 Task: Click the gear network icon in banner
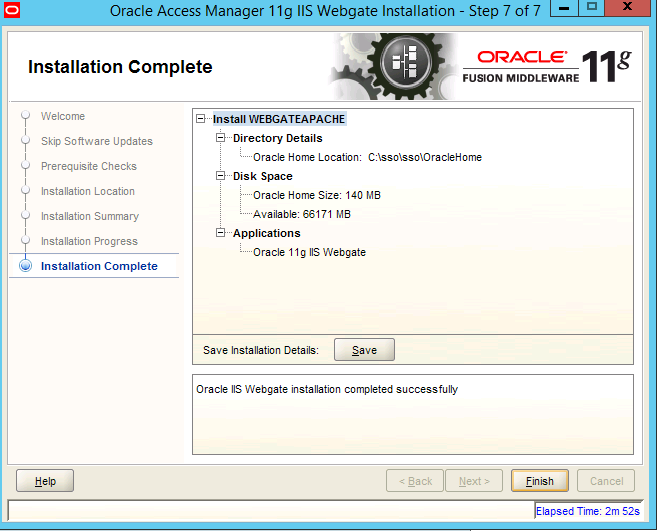pos(405,63)
